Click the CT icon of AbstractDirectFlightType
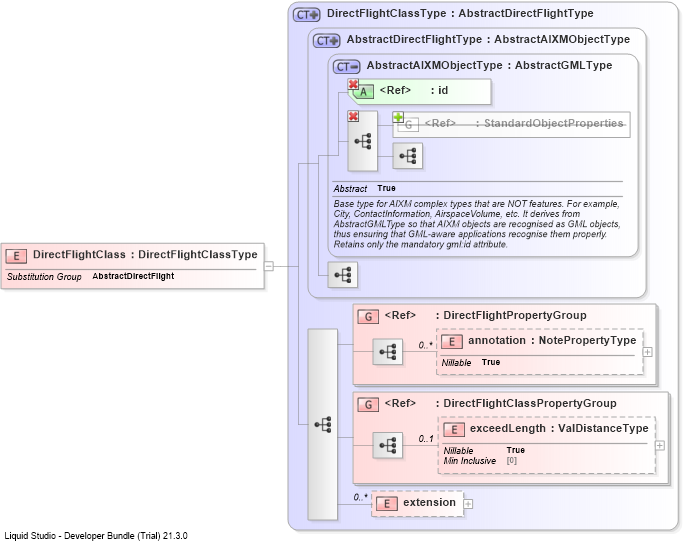This screenshot has width=683, height=541. [x=326, y=41]
